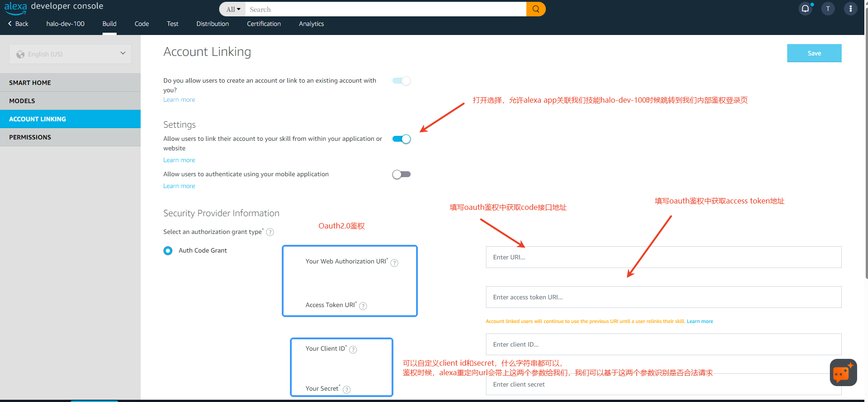Switch to the Build tab
Screen dimensions: 868x402
tap(109, 24)
